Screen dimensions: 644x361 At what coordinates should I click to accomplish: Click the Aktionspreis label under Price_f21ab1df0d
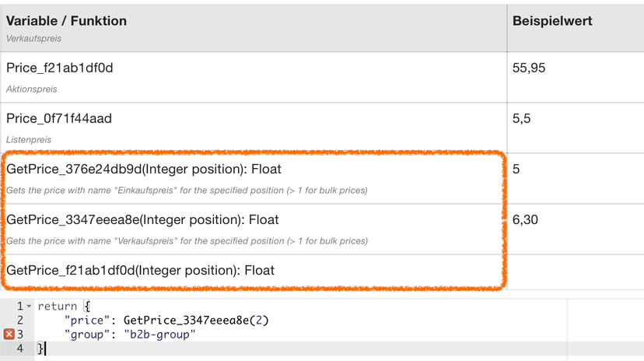click(32, 89)
